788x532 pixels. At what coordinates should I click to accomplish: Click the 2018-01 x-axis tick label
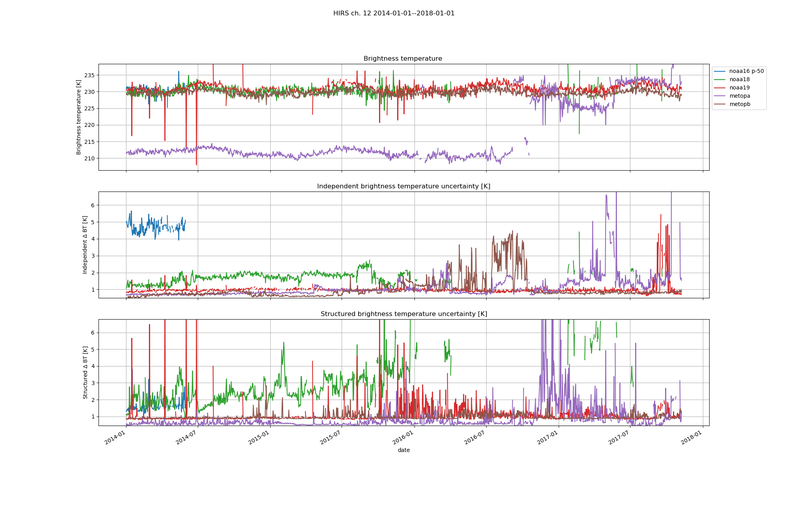[692, 438]
